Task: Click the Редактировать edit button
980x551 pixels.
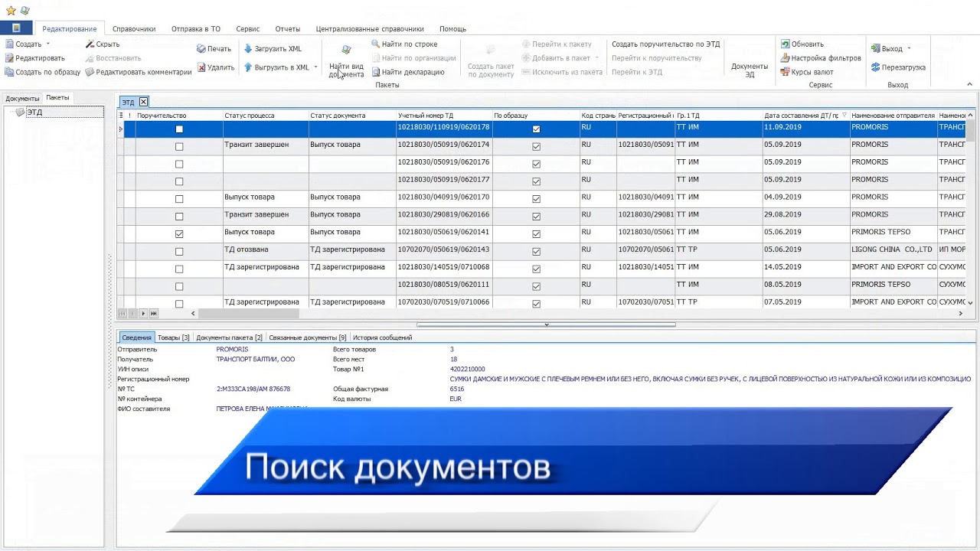Action: point(35,58)
